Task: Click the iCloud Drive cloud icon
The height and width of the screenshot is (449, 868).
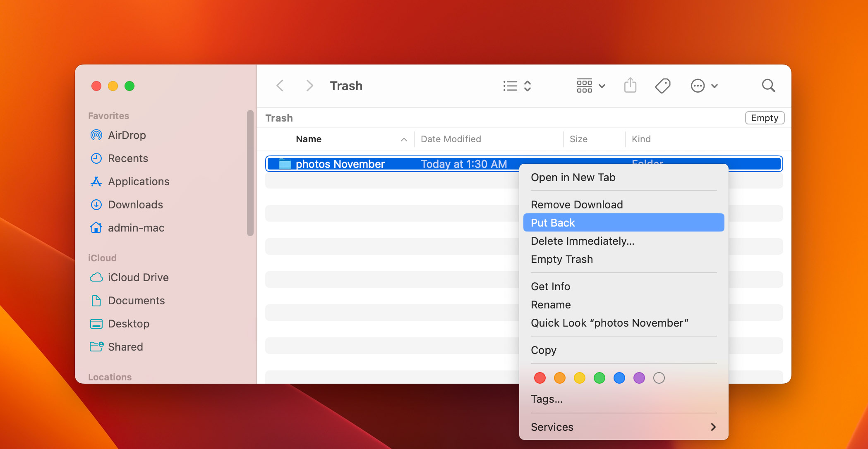Action: coord(96,277)
